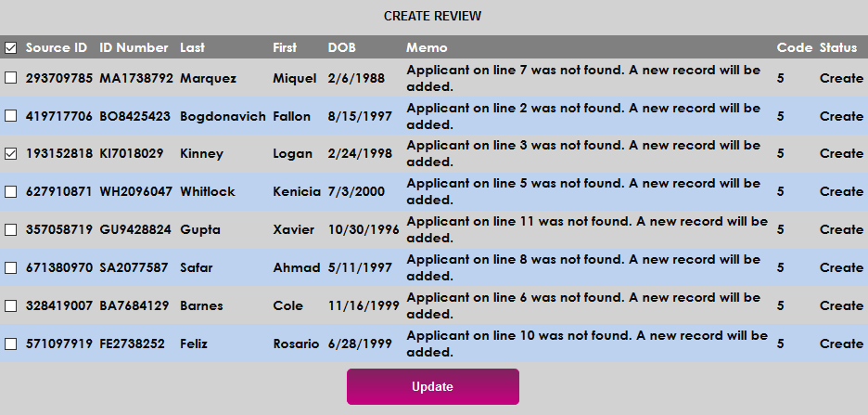Click the Memo column header
The height and width of the screenshot is (415, 868).
pos(427,47)
